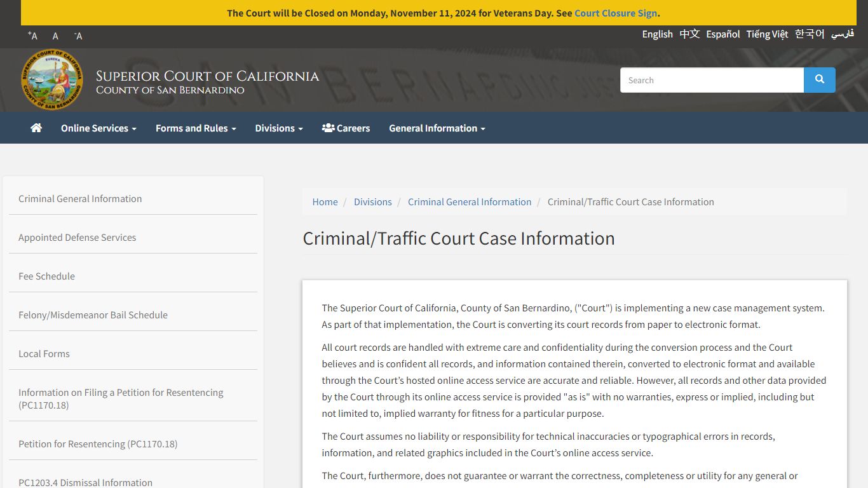
Task: Open Criminal General Information breadcrumb
Action: (470, 201)
